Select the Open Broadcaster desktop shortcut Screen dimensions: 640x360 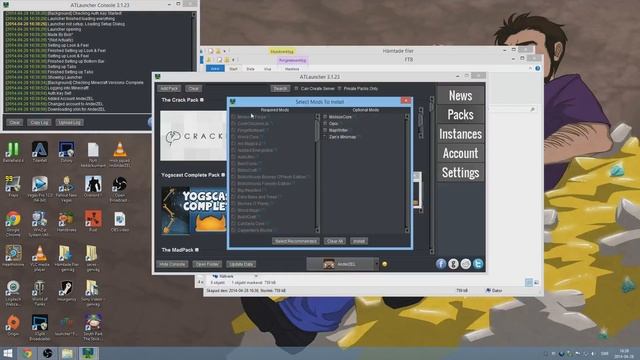coord(119,188)
